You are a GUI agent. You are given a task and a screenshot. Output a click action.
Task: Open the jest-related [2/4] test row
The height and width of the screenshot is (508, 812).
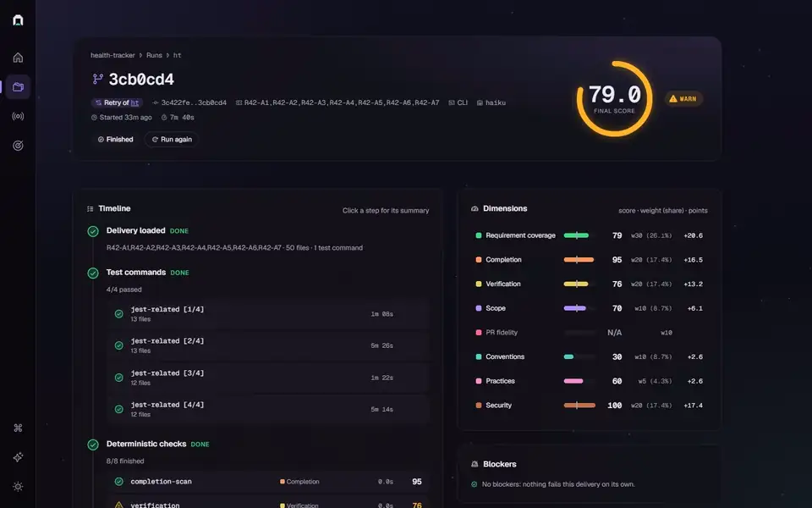tap(268, 345)
